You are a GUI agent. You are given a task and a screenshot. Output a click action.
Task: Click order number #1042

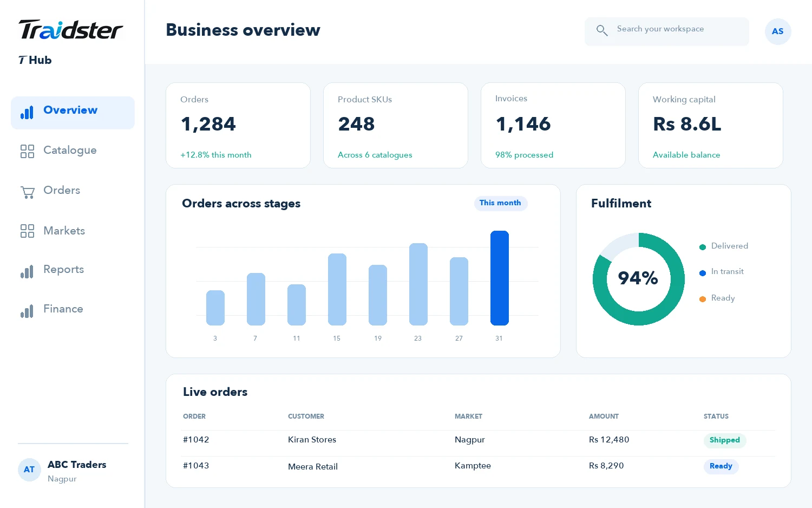[x=196, y=440]
